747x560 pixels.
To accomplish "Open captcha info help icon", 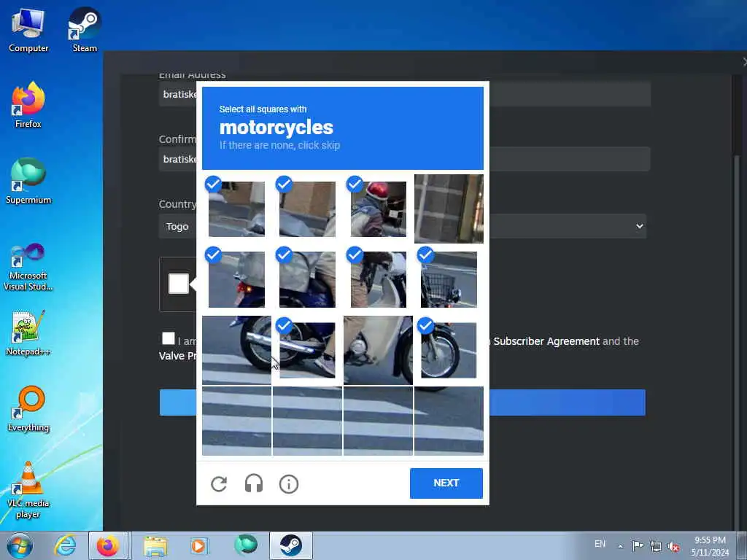I will click(x=289, y=484).
